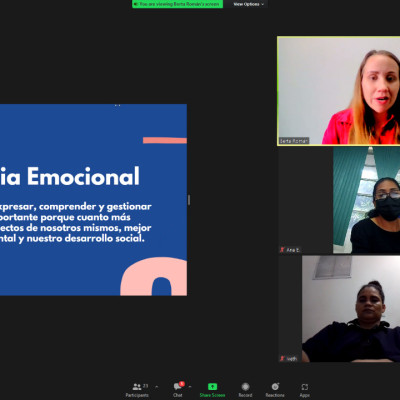Image resolution: width=400 pixels, height=400 pixels.
Task: Open the Chat icon with notification badge
Action: (x=178, y=386)
